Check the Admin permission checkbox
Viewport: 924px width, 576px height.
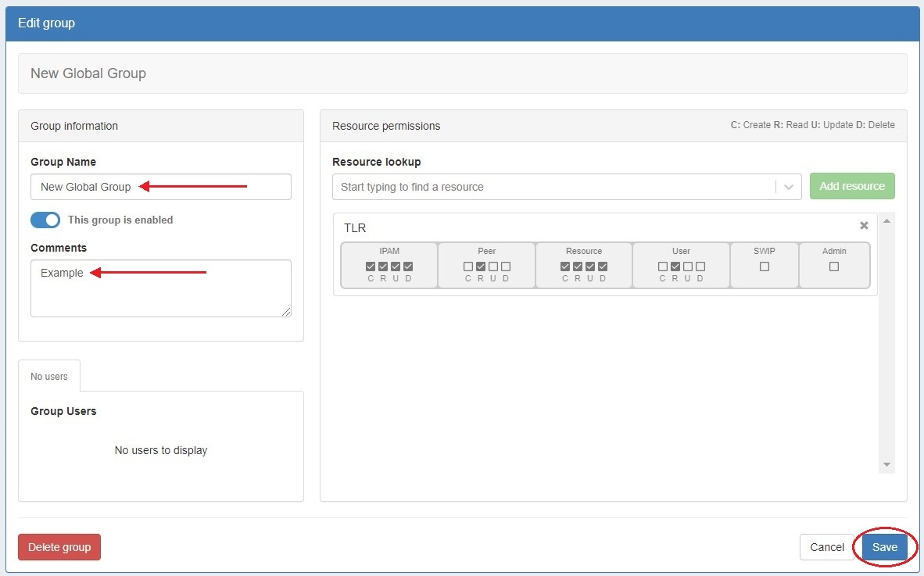click(x=834, y=267)
